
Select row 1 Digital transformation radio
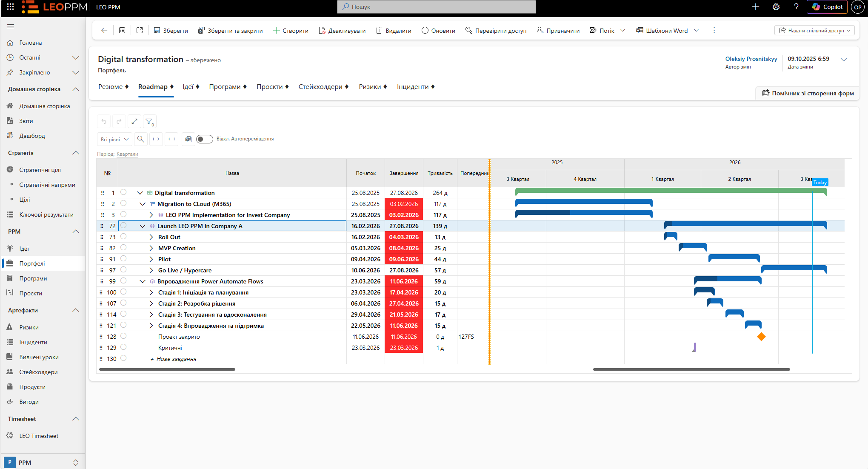(123, 192)
